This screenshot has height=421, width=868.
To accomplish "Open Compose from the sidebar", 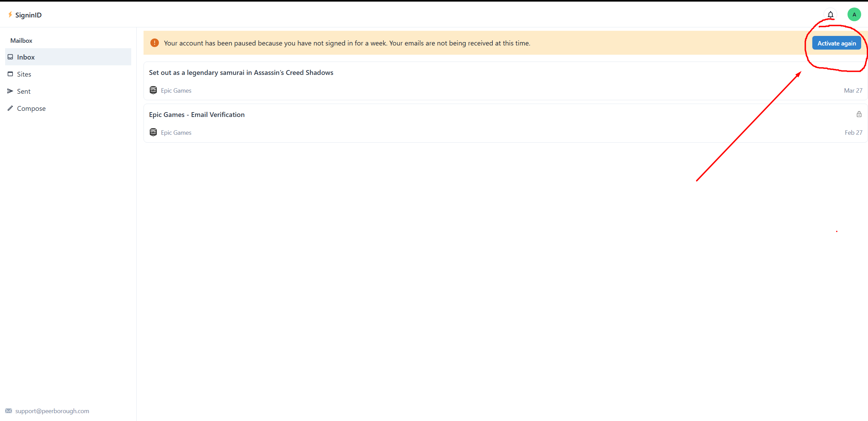I will coord(31,108).
